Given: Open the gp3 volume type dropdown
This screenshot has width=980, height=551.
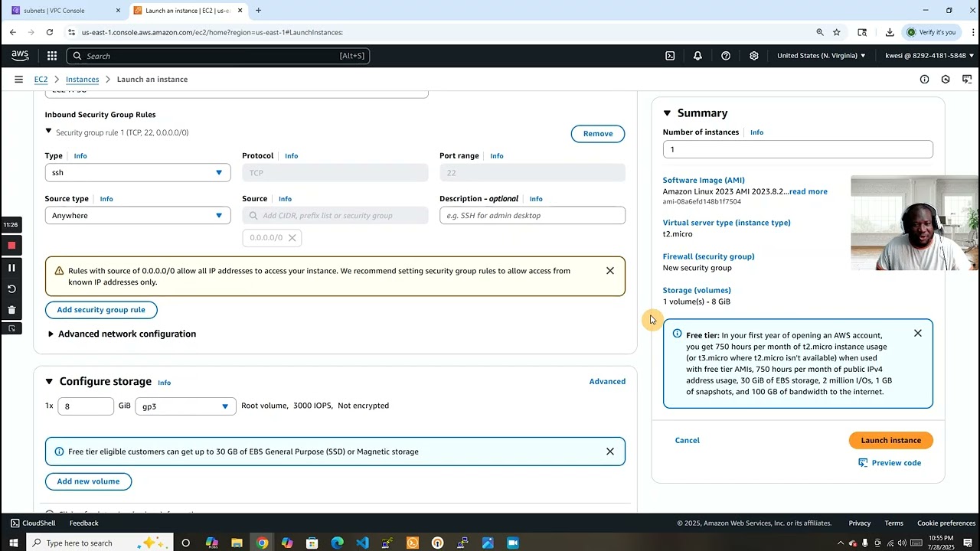Looking at the screenshot, I should [x=185, y=406].
